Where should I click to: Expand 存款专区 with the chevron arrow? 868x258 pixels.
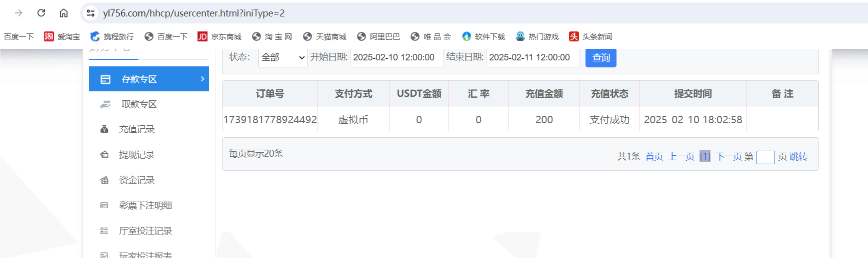pos(202,79)
